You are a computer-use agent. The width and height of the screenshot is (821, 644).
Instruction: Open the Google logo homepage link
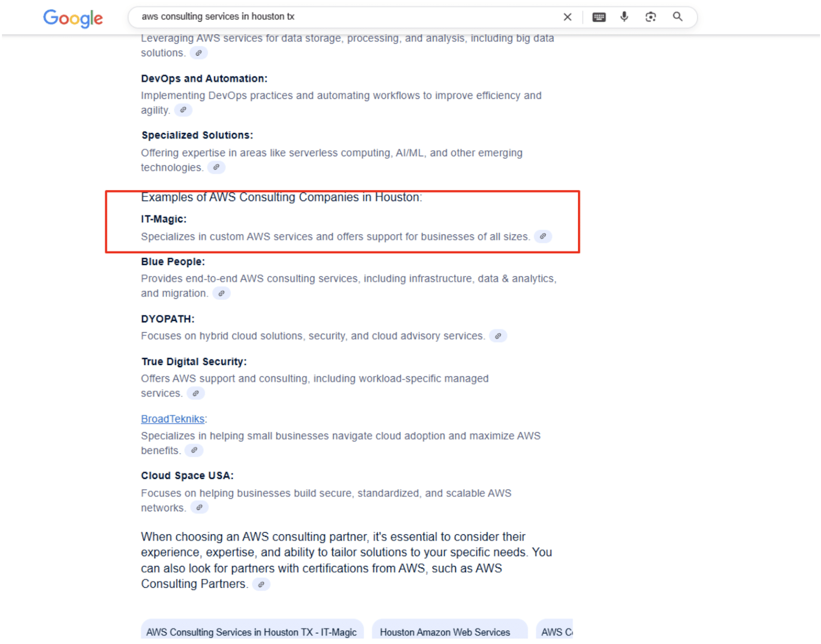(x=73, y=18)
